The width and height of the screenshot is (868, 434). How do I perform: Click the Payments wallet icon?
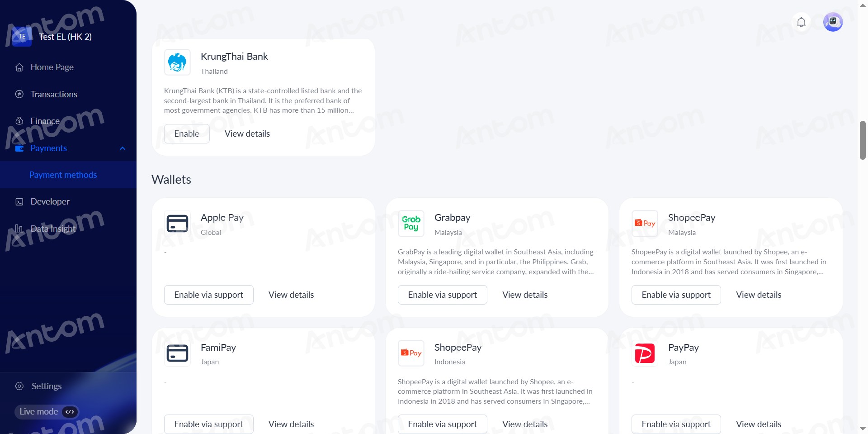19,148
